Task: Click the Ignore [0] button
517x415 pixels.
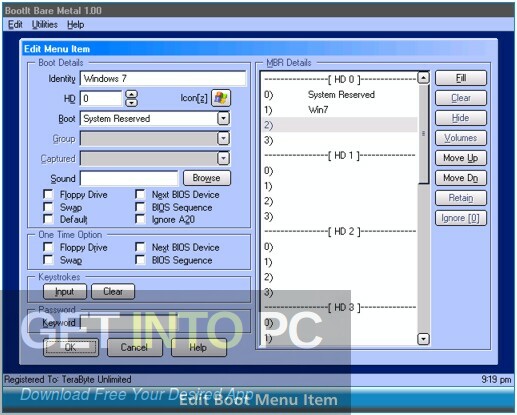Action: point(461,218)
